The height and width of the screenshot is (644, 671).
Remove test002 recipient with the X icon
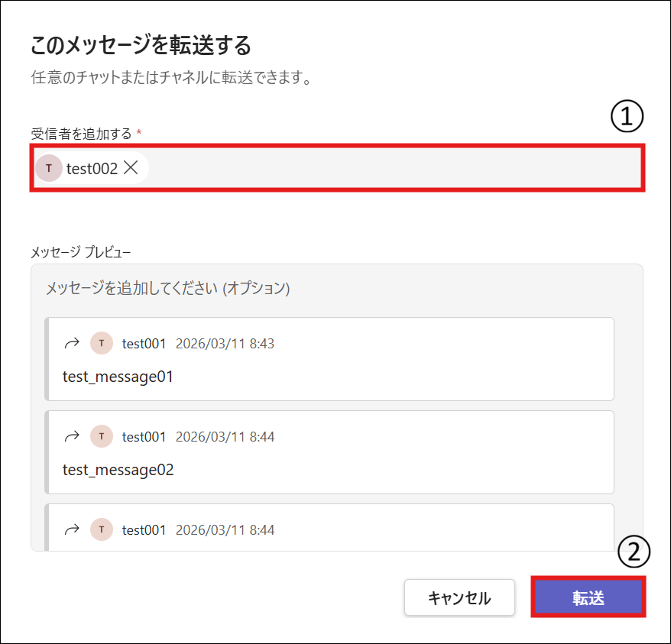131,169
